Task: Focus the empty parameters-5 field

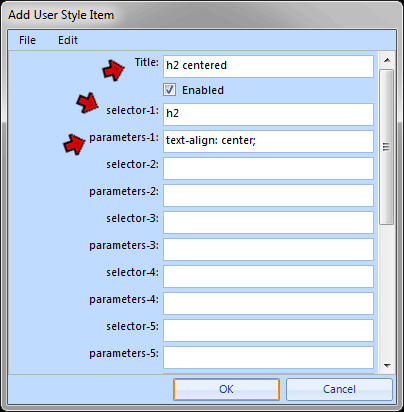Action: point(268,357)
